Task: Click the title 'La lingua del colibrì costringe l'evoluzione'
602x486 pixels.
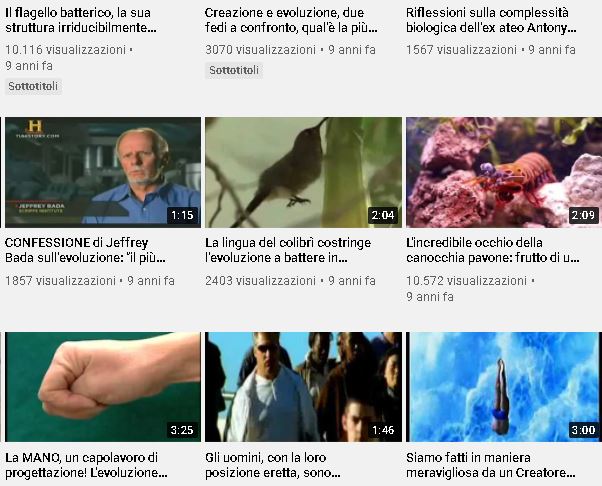Action: tap(288, 250)
